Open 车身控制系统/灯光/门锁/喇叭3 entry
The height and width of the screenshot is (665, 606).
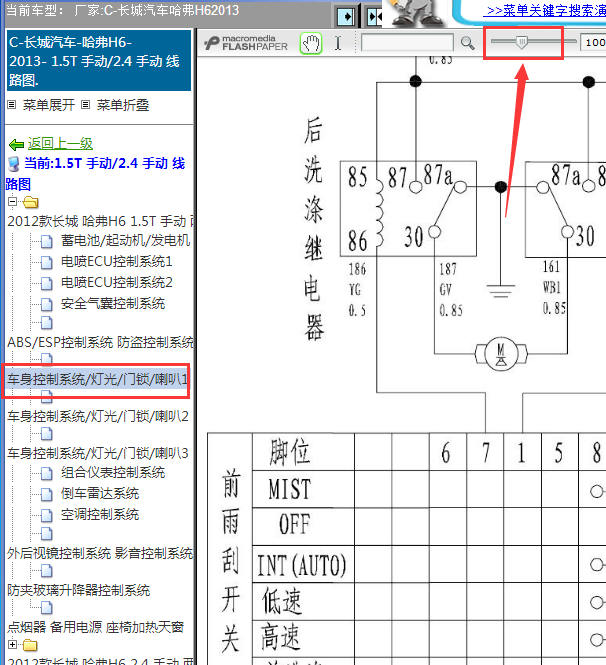click(x=98, y=453)
